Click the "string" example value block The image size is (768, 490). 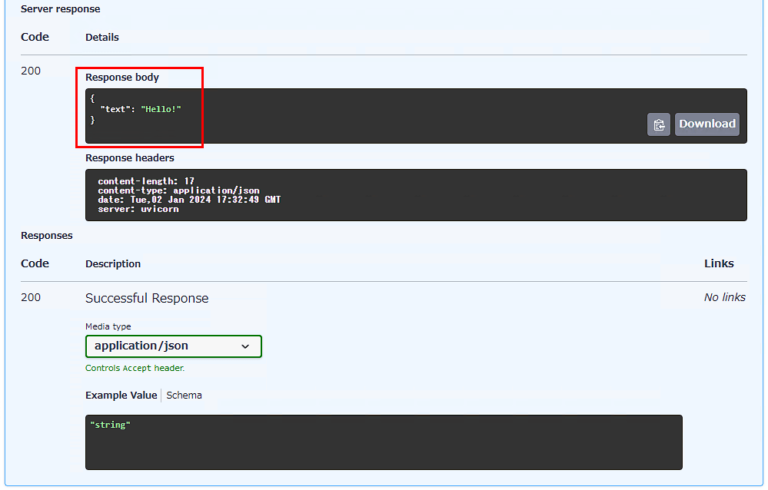coord(110,425)
